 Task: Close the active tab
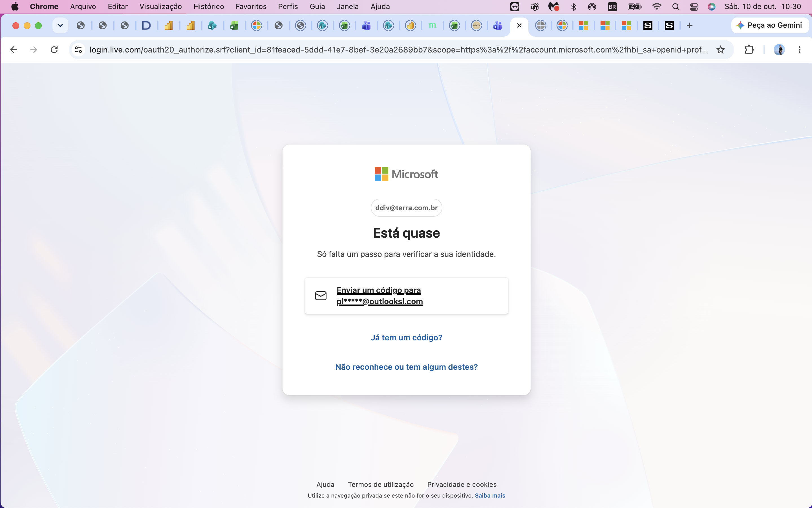(519, 25)
